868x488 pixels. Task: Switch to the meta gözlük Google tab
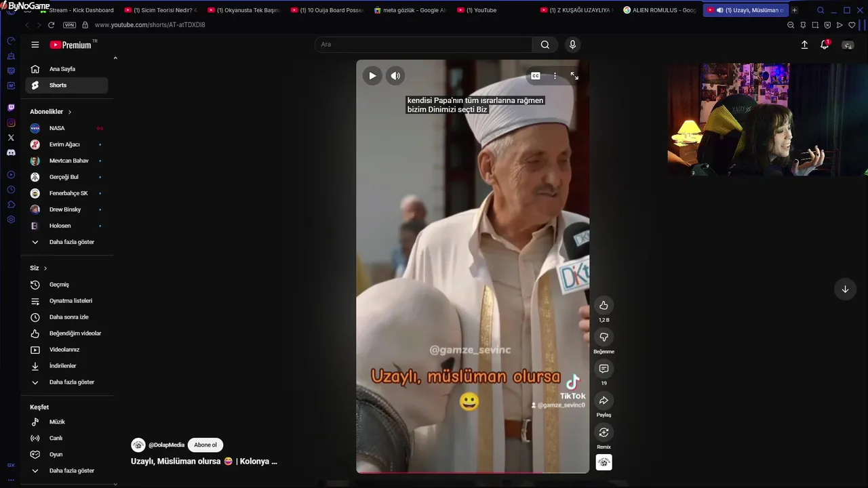[410, 10]
